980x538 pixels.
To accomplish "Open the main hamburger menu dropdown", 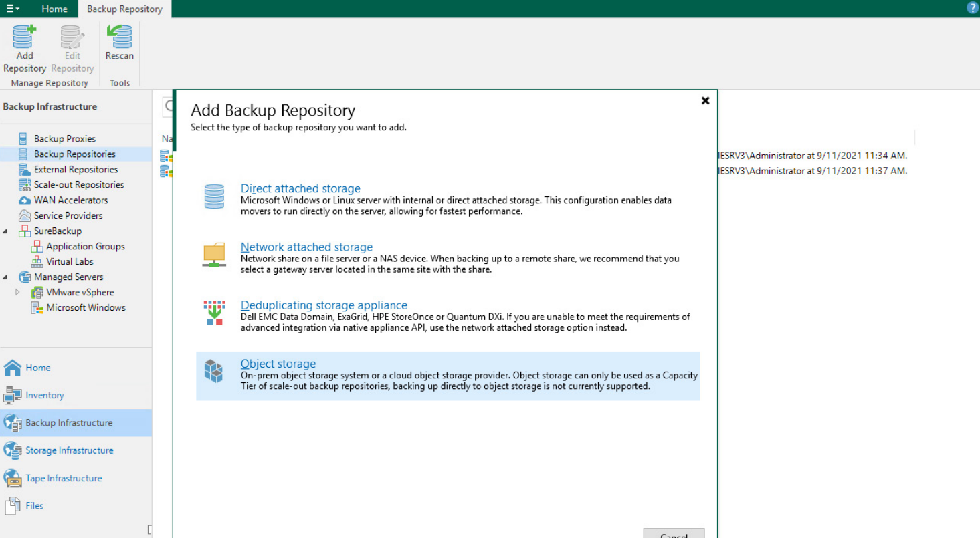I will pyautogui.click(x=13, y=9).
